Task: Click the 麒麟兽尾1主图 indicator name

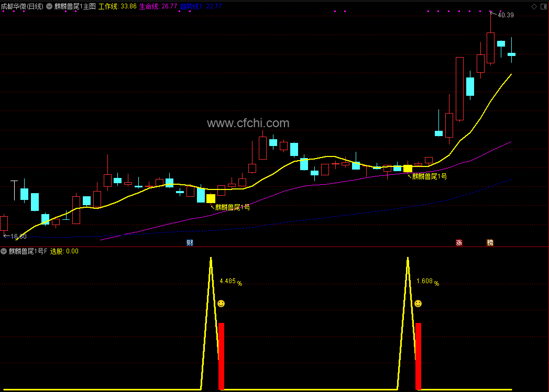Action: point(75,6)
